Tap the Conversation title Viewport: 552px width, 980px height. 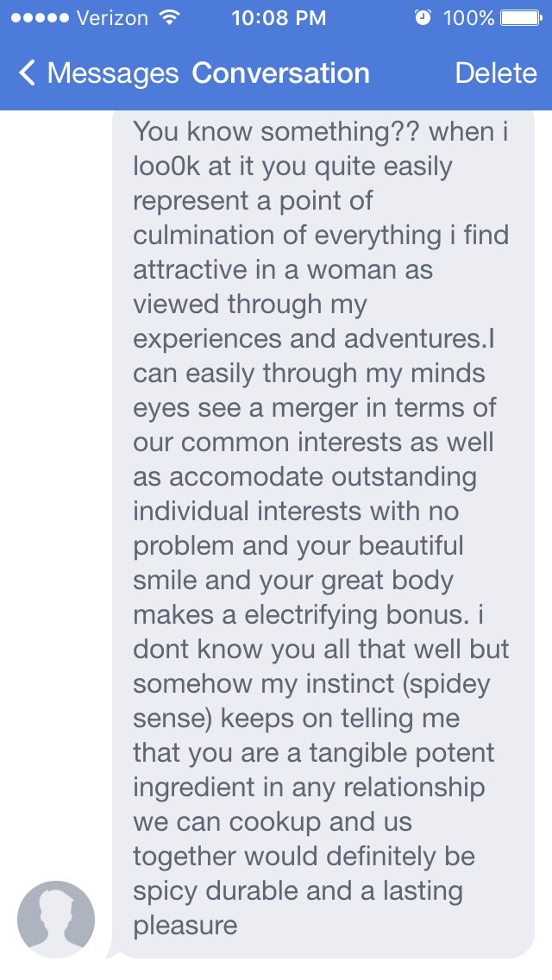[x=280, y=73]
